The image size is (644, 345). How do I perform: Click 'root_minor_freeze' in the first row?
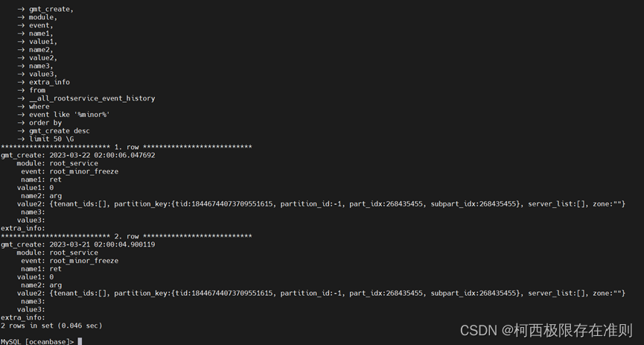pyautogui.click(x=84, y=171)
